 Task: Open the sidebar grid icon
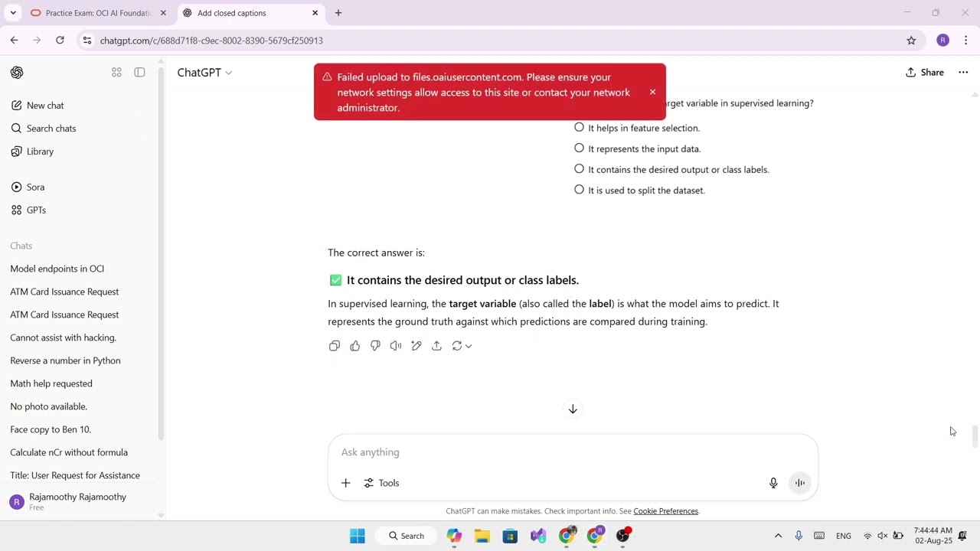[x=116, y=72]
